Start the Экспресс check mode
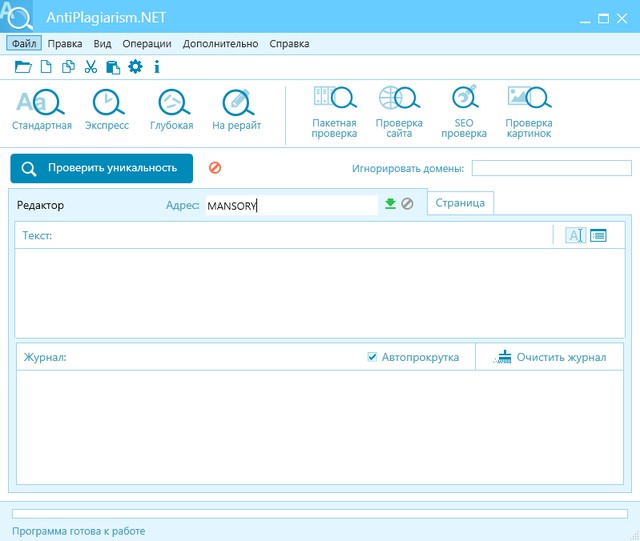 106,111
